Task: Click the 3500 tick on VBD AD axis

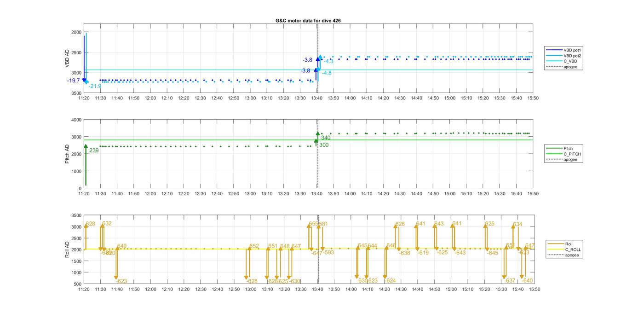Action: click(76, 93)
